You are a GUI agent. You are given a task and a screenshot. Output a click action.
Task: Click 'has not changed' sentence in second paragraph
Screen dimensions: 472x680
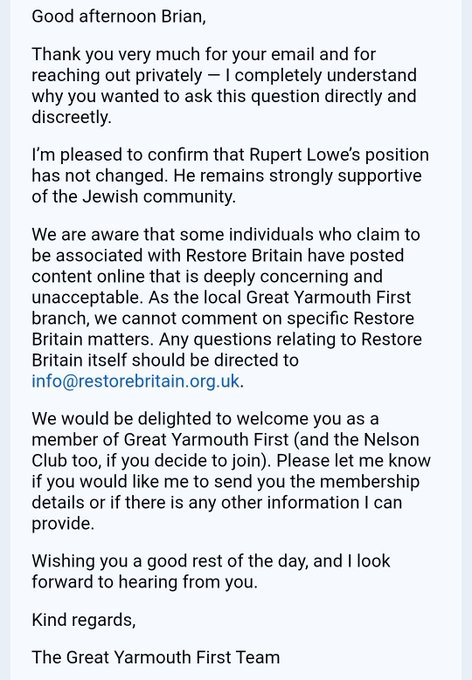(99, 176)
